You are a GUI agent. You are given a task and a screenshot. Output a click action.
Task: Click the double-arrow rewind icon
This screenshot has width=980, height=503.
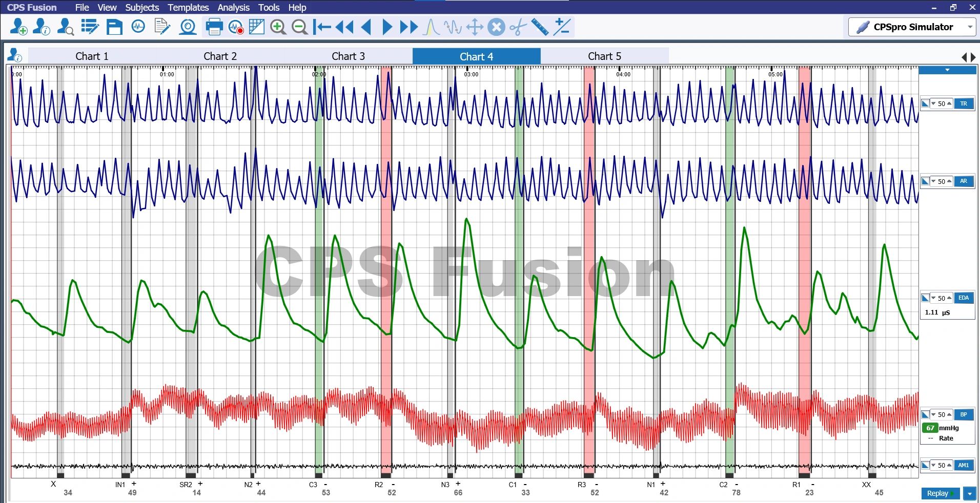(344, 27)
